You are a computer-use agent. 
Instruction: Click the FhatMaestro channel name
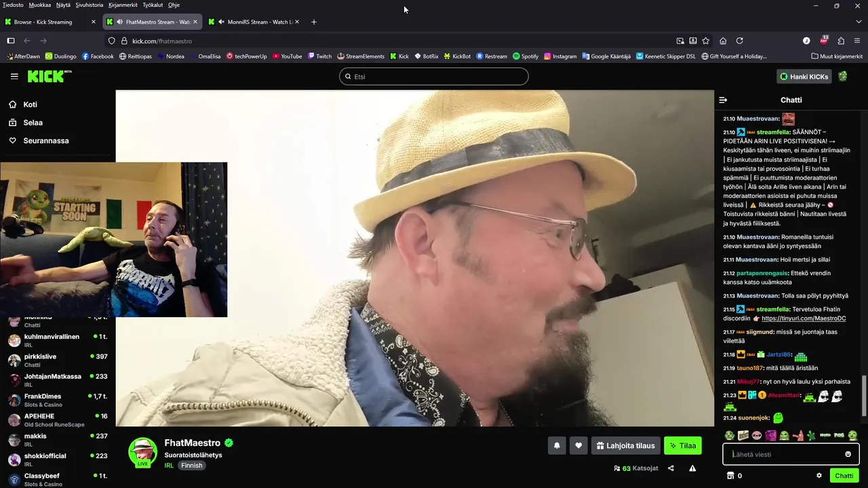coord(193,443)
